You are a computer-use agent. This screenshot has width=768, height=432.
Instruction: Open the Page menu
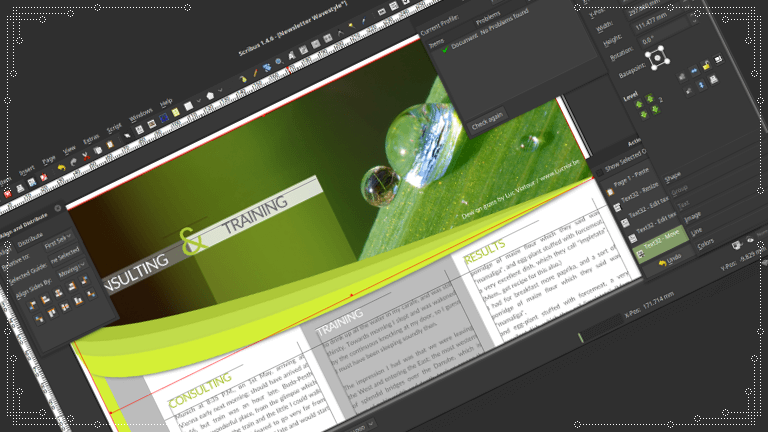[x=48, y=159]
